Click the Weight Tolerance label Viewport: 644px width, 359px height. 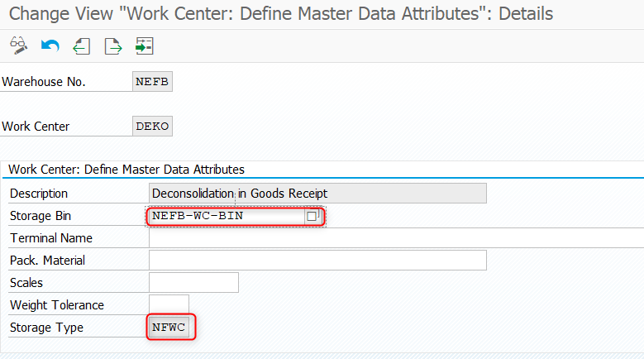click(57, 305)
